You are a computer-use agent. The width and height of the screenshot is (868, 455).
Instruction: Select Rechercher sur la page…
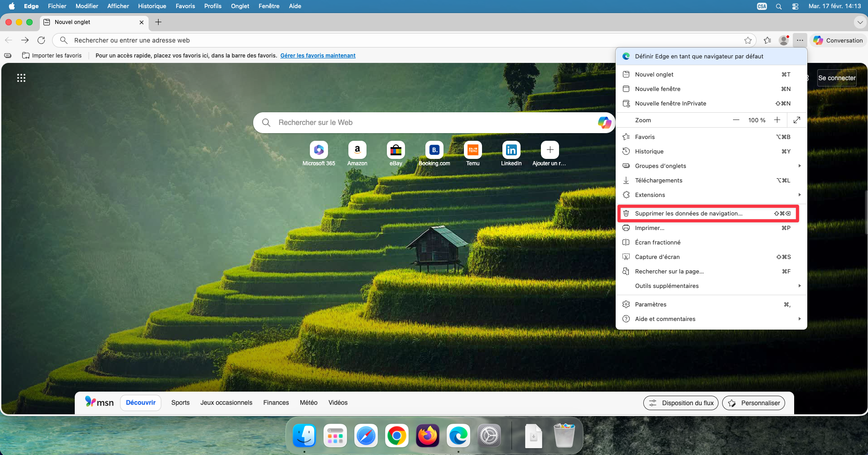712,271
